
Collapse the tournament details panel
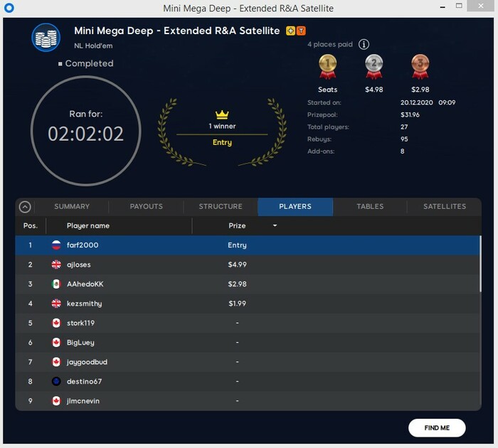(x=25, y=207)
